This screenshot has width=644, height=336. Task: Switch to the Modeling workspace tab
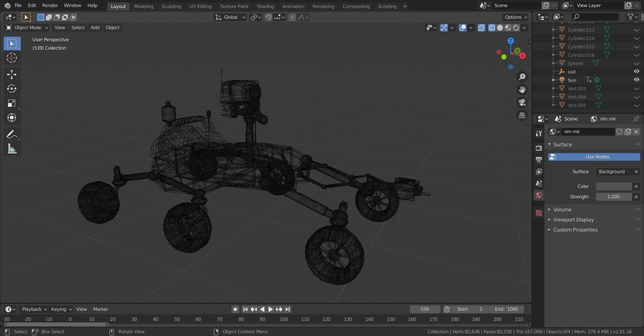tap(144, 6)
